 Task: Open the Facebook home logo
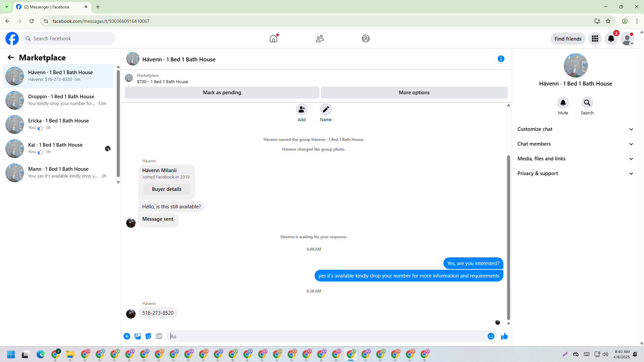coord(12,39)
